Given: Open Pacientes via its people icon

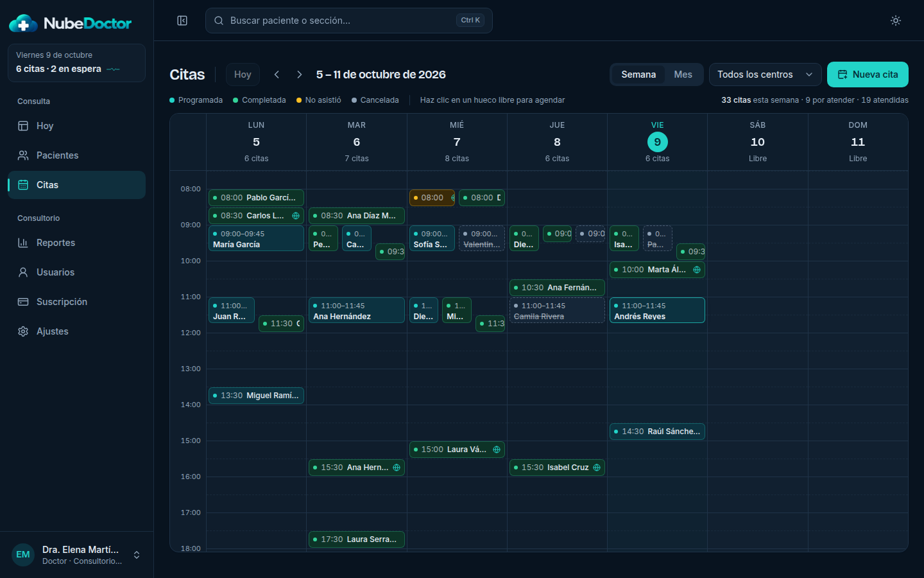Looking at the screenshot, I should pos(23,155).
